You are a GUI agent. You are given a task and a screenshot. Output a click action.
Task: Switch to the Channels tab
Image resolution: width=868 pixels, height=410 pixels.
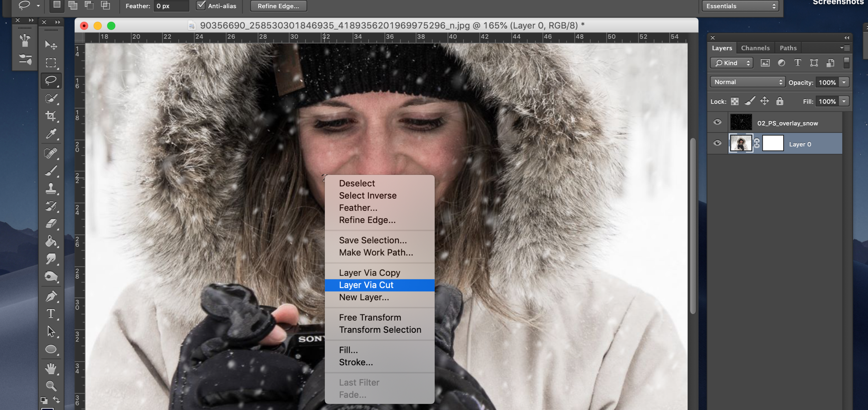click(x=755, y=47)
